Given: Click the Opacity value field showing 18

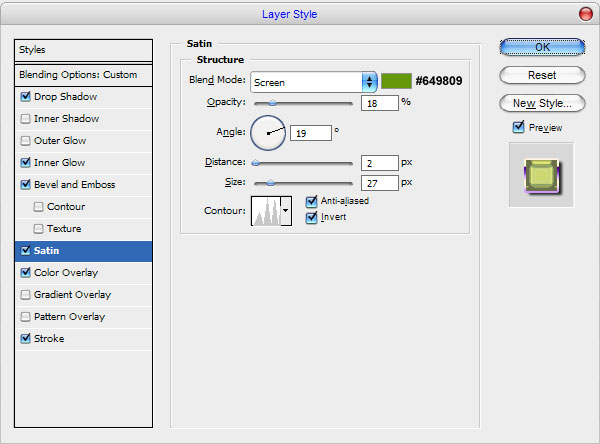Looking at the screenshot, I should (x=380, y=103).
